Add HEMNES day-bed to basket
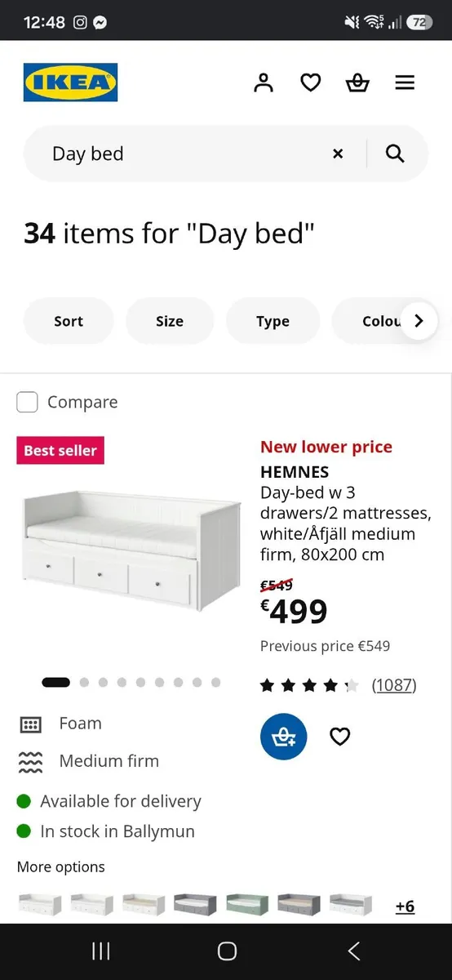Image resolution: width=452 pixels, height=980 pixels. pos(284,737)
